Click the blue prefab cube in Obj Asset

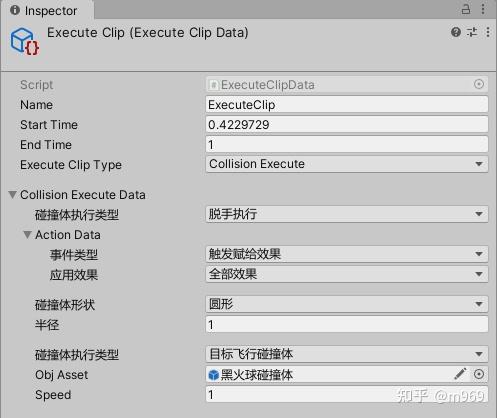(x=213, y=375)
